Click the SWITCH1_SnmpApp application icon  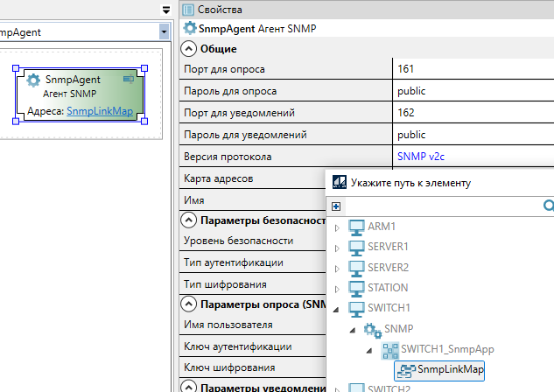point(389,349)
